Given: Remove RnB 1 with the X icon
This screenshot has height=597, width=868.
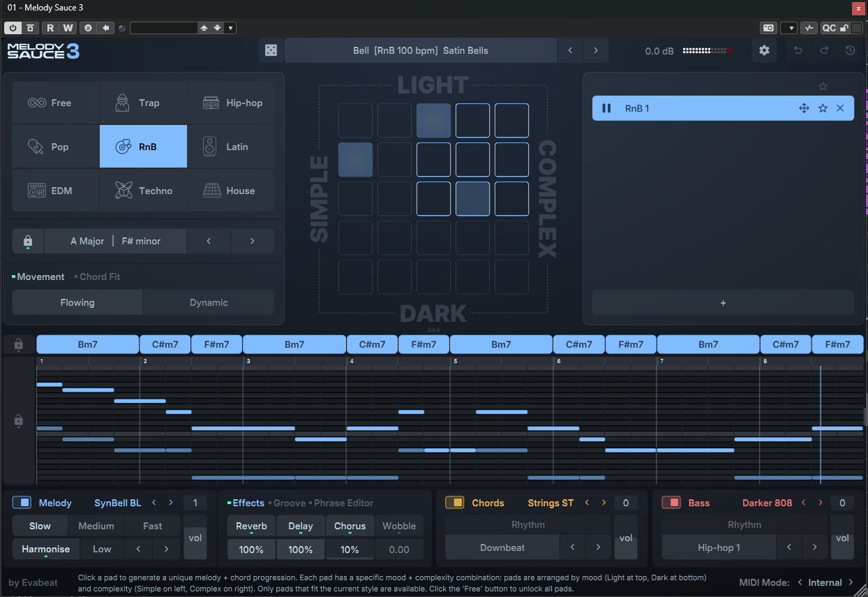Looking at the screenshot, I should click(x=840, y=108).
